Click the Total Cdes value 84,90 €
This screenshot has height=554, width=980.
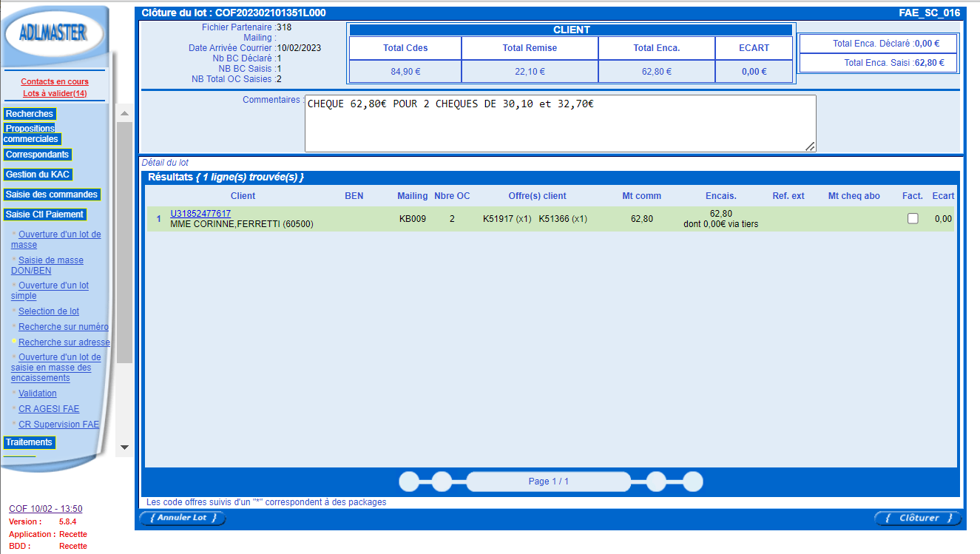(405, 72)
